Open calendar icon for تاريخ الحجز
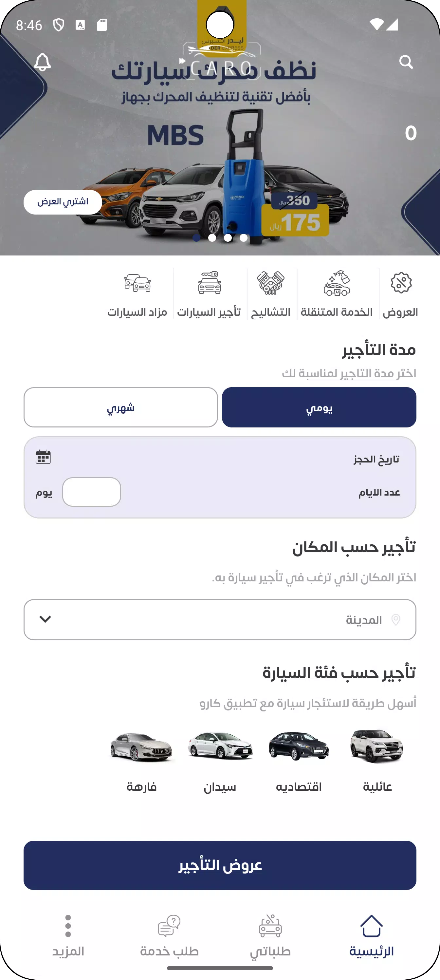Image resolution: width=440 pixels, height=980 pixels. click(x=43, y=457)
